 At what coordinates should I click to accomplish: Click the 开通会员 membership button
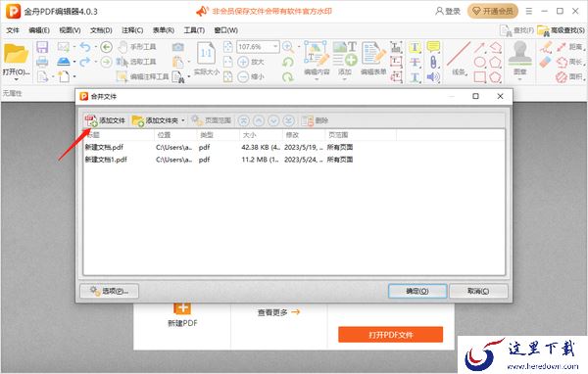[493, 11]
